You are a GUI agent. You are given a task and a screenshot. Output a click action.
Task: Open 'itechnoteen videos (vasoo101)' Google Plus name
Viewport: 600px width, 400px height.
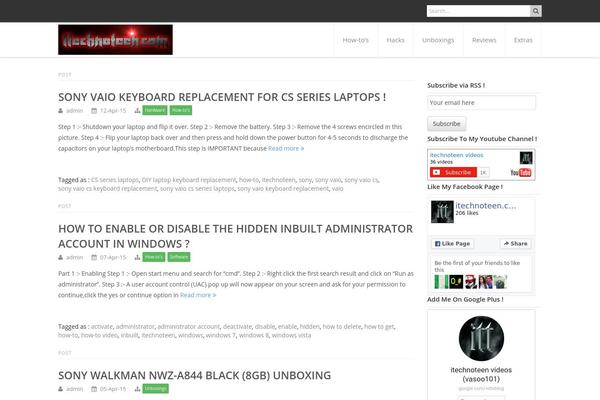coord(481,374)
